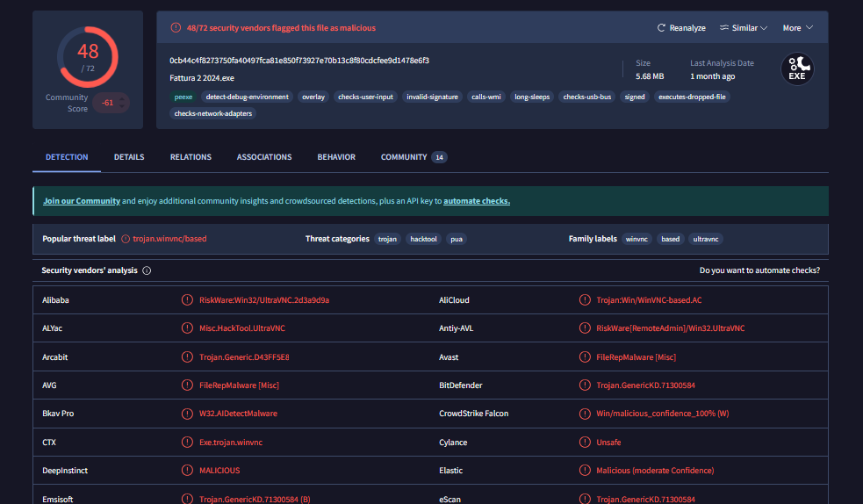Select the based family label
863x504 pixels.
pyautogui.click(x=671, y=239)
